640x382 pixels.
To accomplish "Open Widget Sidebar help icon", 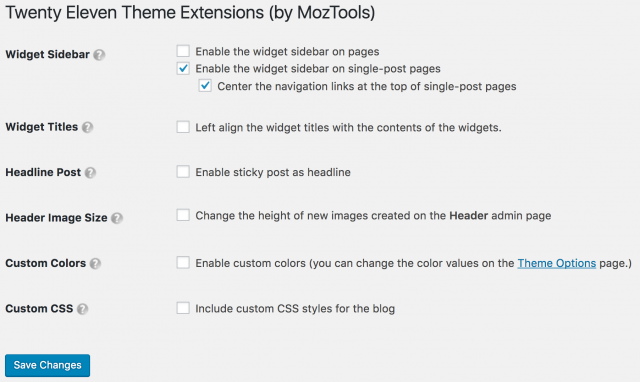I will tap(99, 55).
